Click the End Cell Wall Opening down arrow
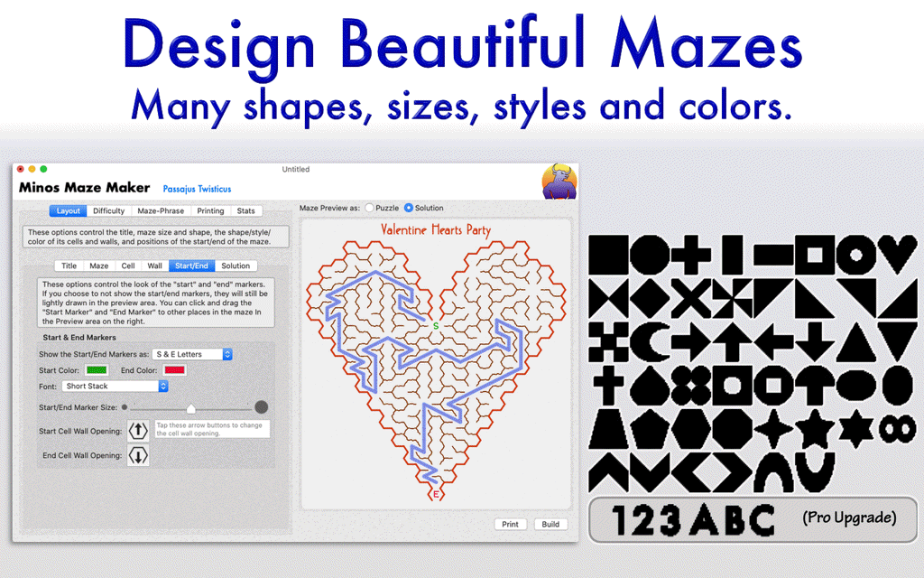The width and height of the screenshot is (924, 578). [x=139, y=455]
